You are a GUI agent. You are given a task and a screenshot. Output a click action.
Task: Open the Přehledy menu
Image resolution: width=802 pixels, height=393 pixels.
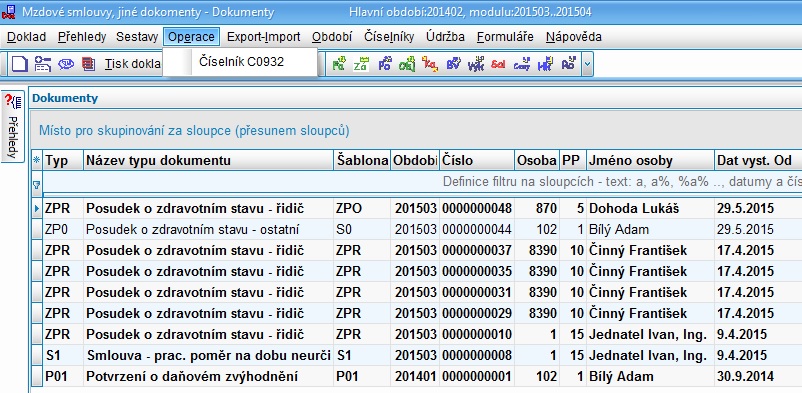coord(82,37)
